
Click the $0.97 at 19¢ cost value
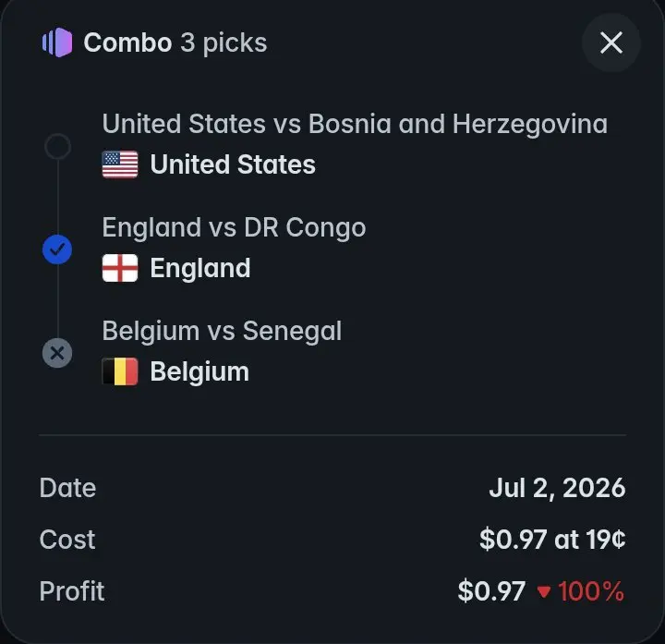(552, 540)
